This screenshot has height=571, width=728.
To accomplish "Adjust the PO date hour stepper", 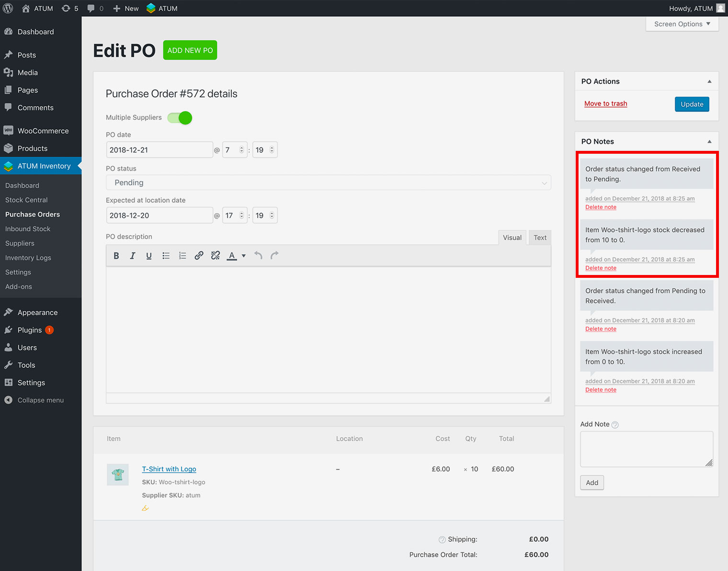I will 241,150.
